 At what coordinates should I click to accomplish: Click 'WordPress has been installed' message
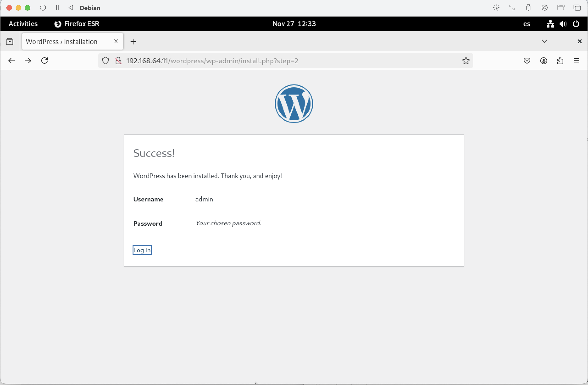coord(208,176)
